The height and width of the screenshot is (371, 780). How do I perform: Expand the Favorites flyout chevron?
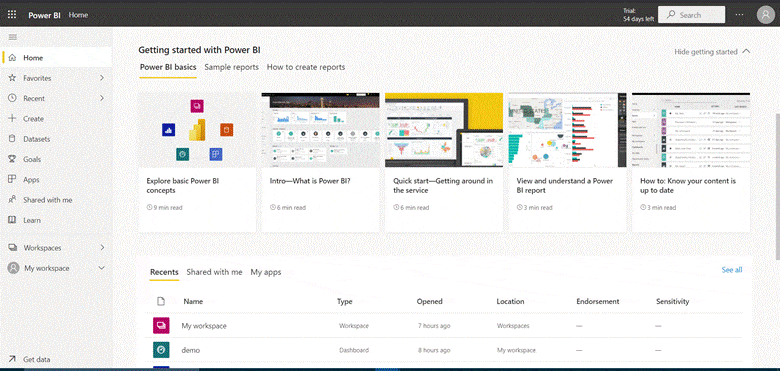(101, 78)
